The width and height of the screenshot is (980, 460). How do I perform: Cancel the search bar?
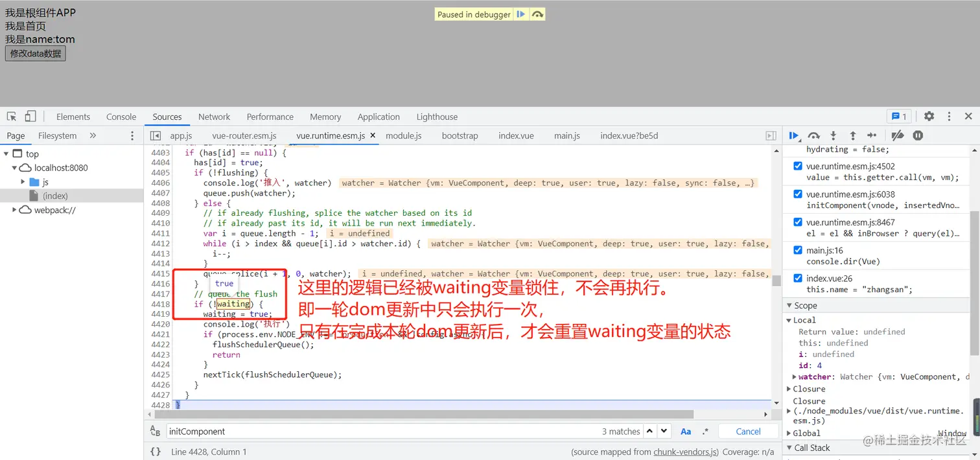(x=748, y=431)
